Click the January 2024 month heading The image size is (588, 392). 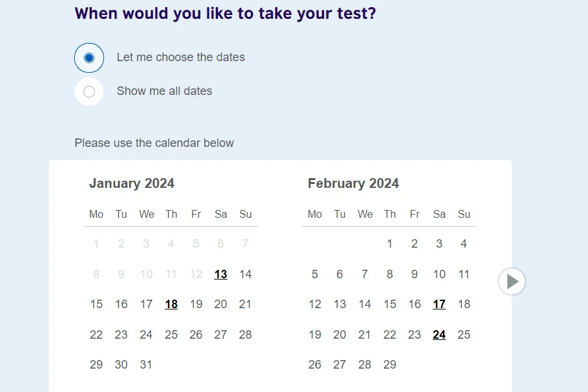point(131,183)
